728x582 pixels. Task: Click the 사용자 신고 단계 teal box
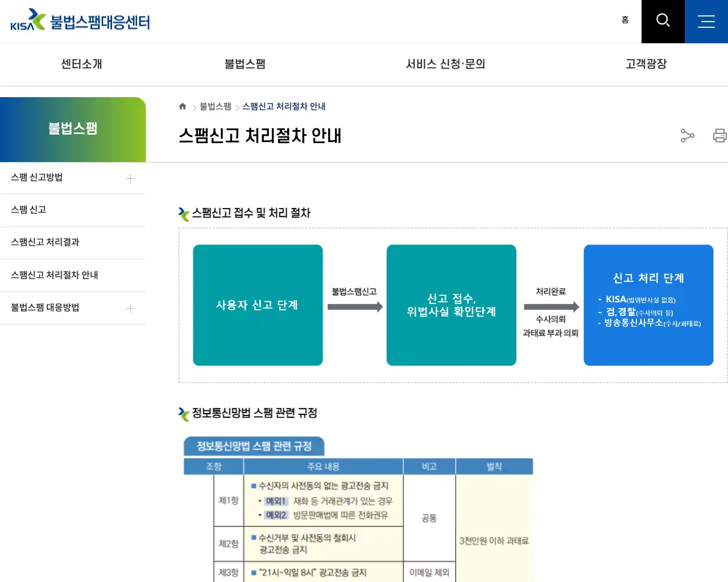258,305
